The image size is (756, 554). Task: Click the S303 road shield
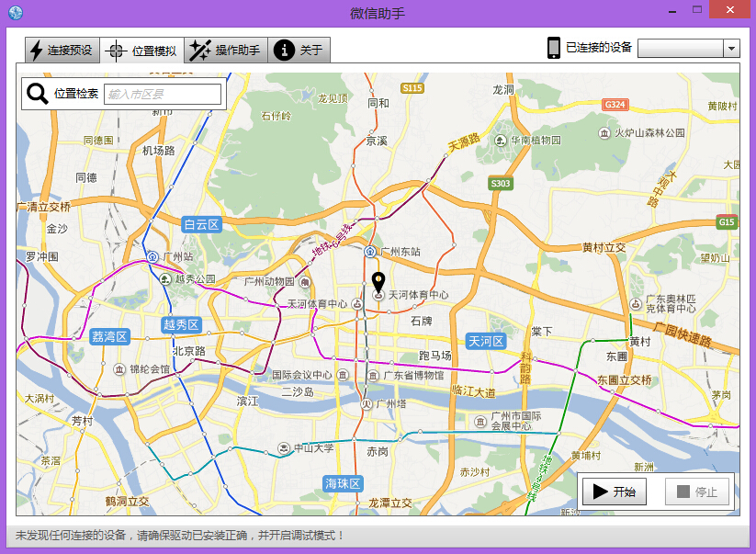click(501, 183)
